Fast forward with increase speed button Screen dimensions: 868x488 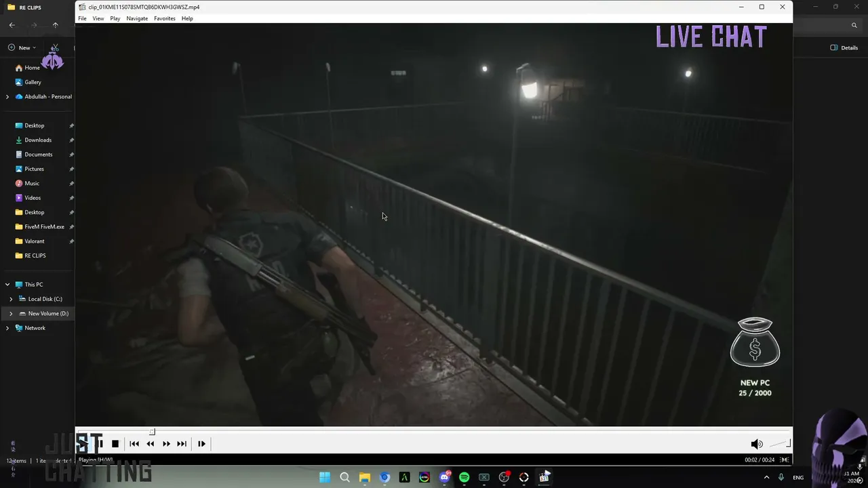click(x=166, y=444)
